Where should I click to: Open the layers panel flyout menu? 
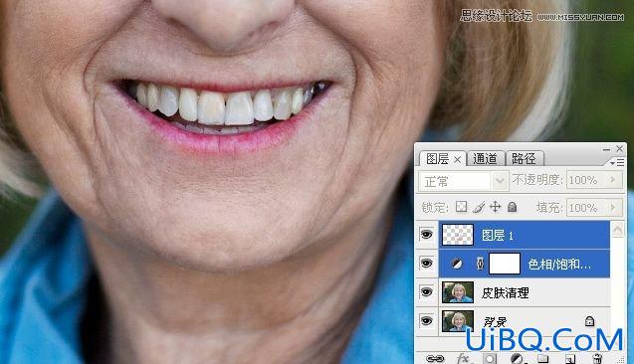click(617, 162)
